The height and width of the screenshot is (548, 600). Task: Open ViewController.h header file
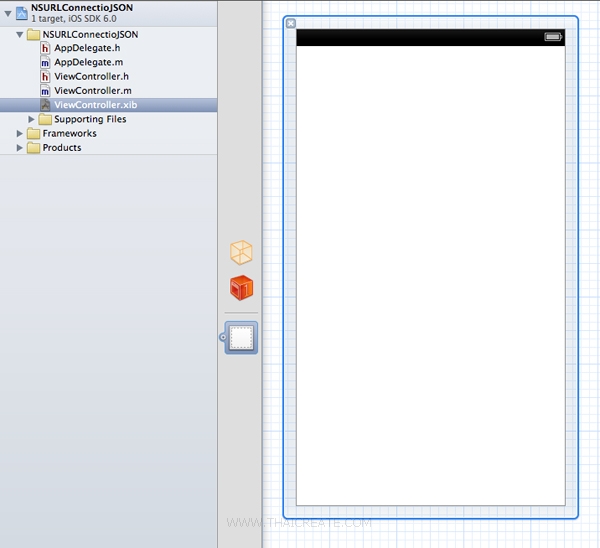pos(91,76)
